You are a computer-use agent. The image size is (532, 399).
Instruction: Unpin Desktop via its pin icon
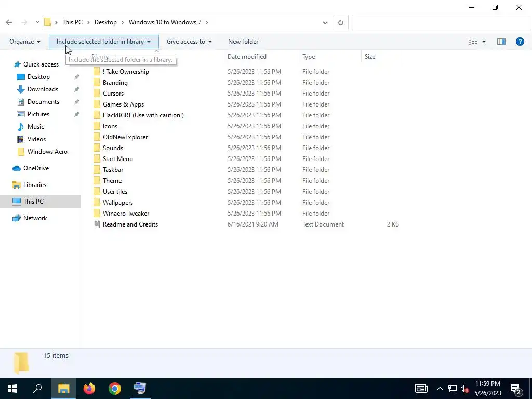coord(77,77)
